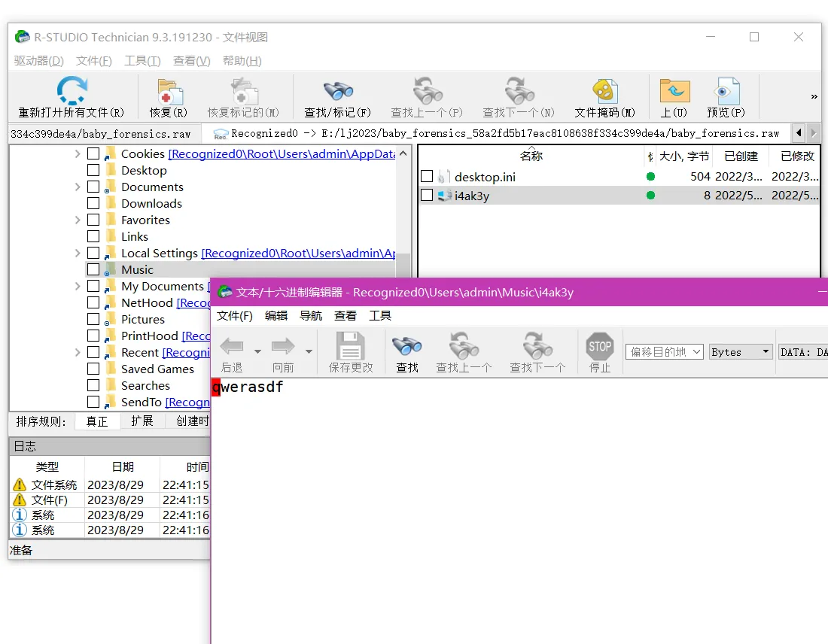Click Save Changes (保存更改) floppy icon
828x644 pixels.
[351, 347]
